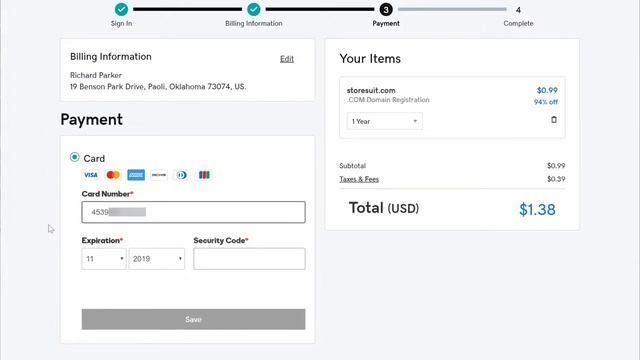Screen dimensions: 640x360
Task: Select the Card payment radio button
Action: pos(75,157)
